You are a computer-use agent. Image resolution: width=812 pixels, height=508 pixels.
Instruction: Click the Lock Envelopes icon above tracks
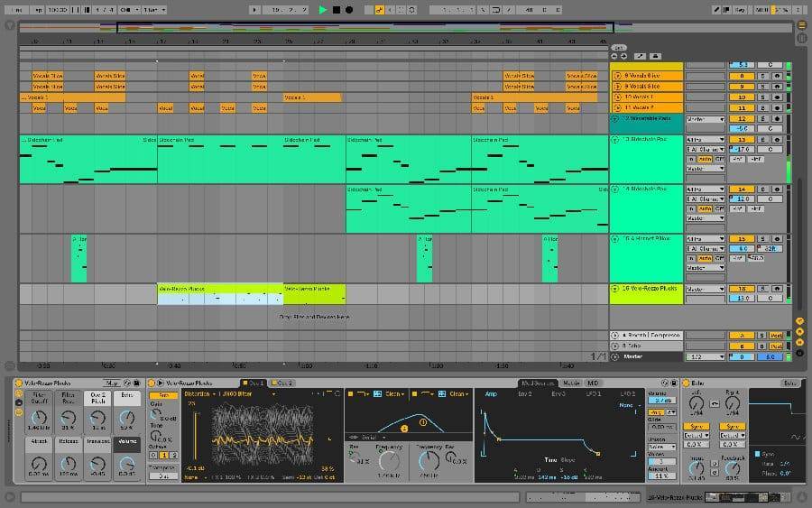[655, 56]
